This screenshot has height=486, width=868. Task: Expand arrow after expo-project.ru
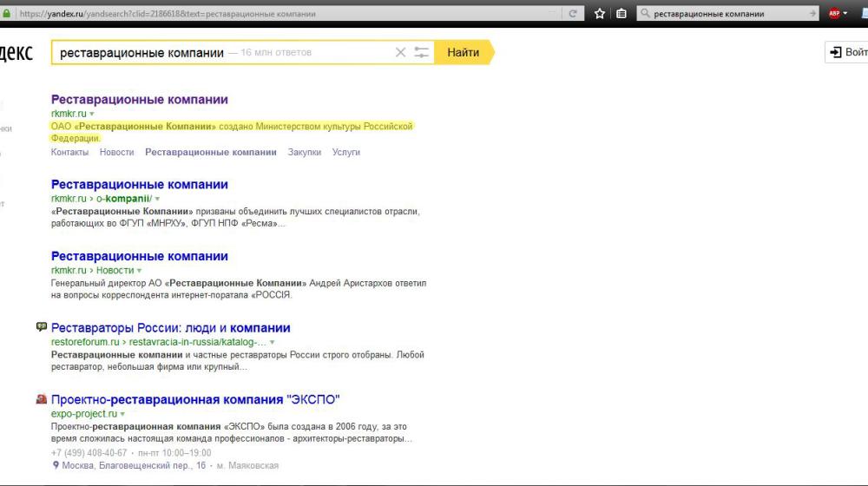pos(123,414)
